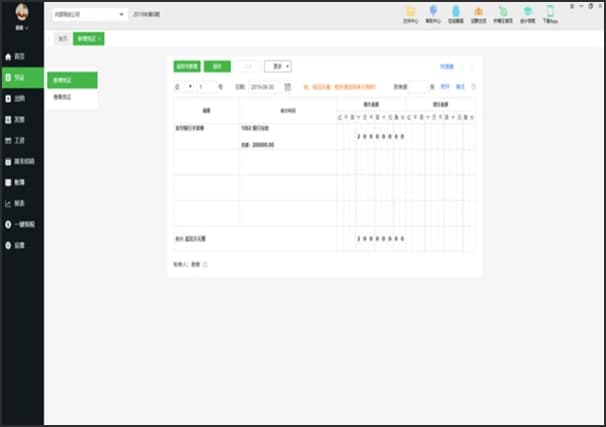Open the home item with house icon in sidebar
Image resolution: width=606 pixels, height=427 pixels.
click(15, 57)
